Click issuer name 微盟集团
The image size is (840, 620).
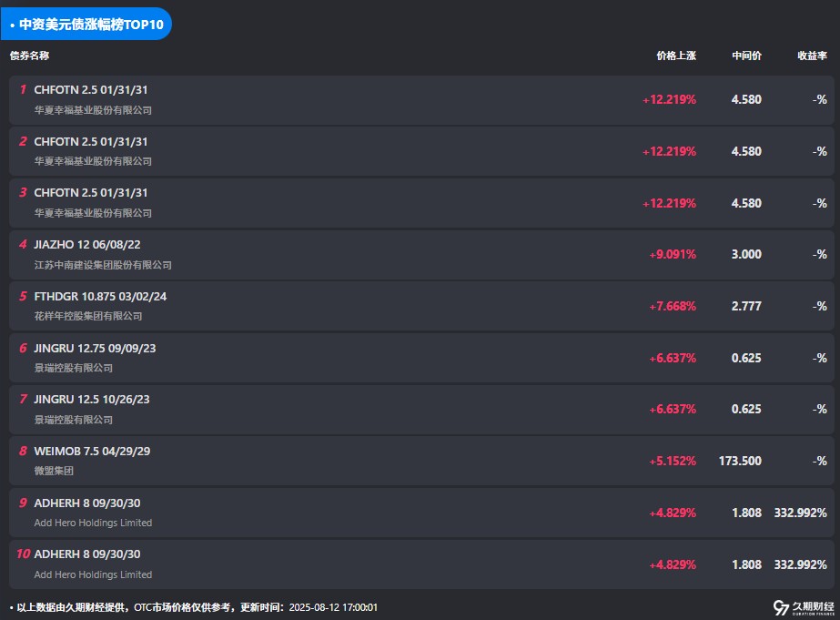(54, 471)
